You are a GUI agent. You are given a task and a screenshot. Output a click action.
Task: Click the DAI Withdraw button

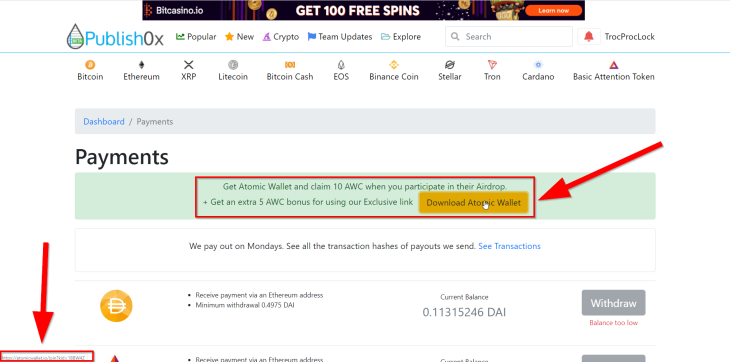(613, 303)
